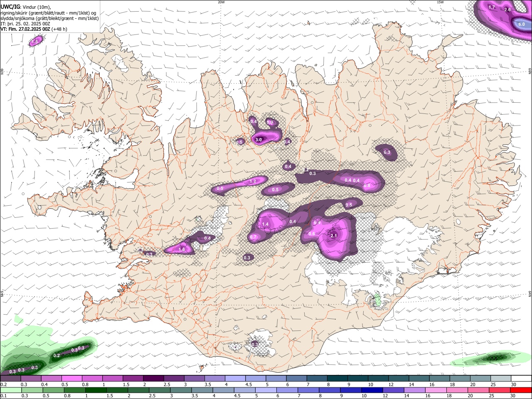Click the '2.1' snowfall value on the map
This screenshot has width=532, height=399.
pos(333,236)
